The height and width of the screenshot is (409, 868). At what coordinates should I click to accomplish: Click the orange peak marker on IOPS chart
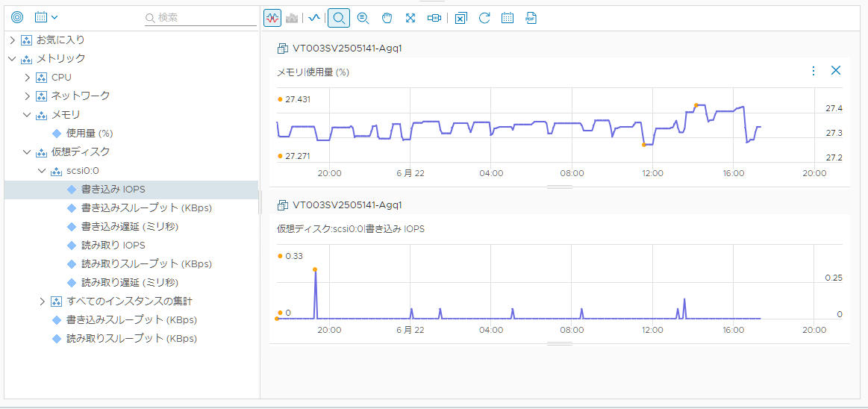click(315, 269)
